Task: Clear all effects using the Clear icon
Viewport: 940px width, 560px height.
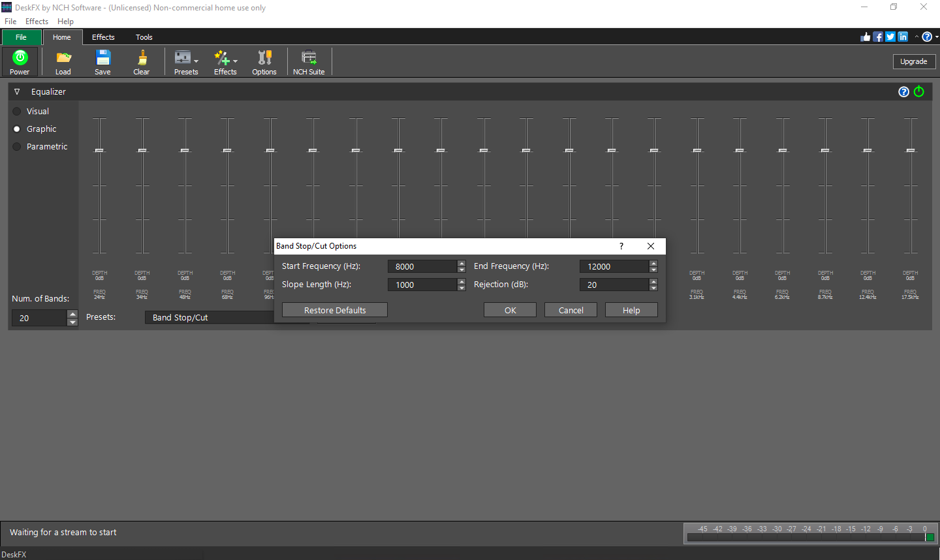Action: point(142,61)
